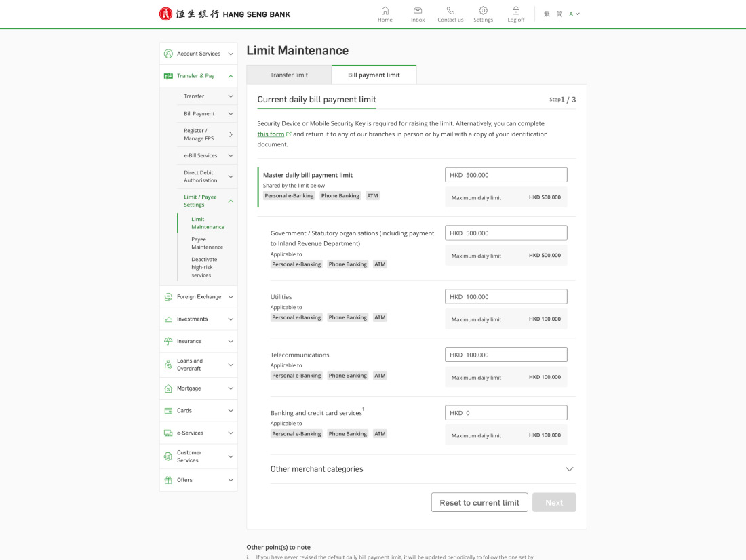Open the 'this form' link
The height and width of the screenshot is (560, 746).
tap(271, 134)
